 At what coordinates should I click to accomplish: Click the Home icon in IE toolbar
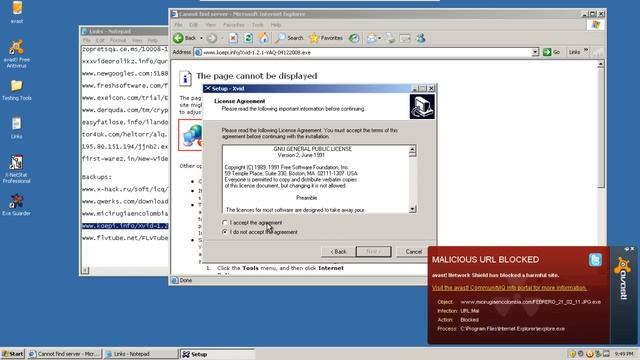pos(264,38)
